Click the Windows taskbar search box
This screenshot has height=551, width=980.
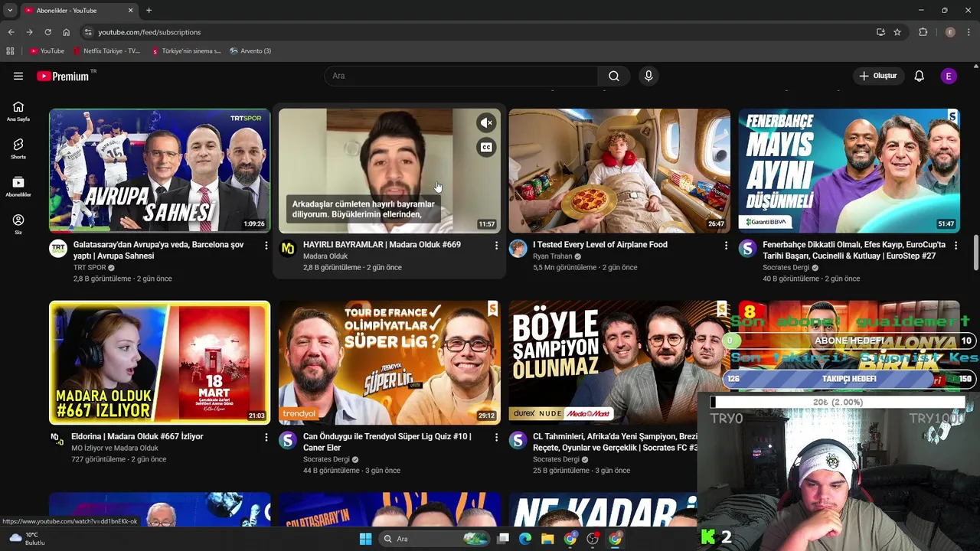point(434,539)
